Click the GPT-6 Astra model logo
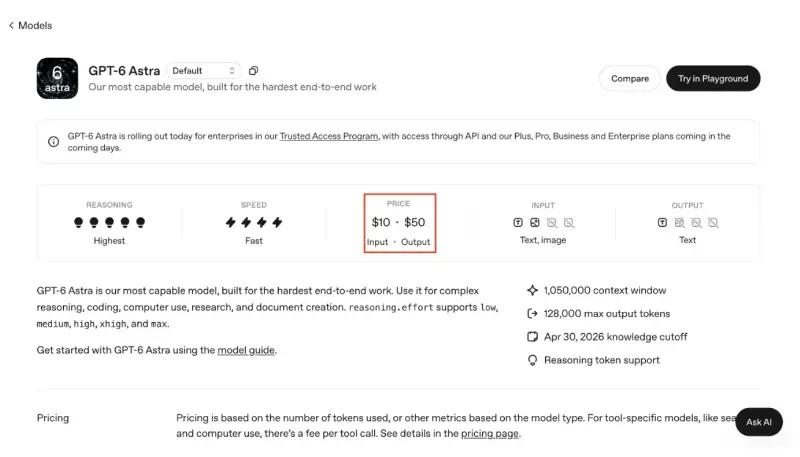This screenshot has width=800, height=457. (x=57, y=78)
